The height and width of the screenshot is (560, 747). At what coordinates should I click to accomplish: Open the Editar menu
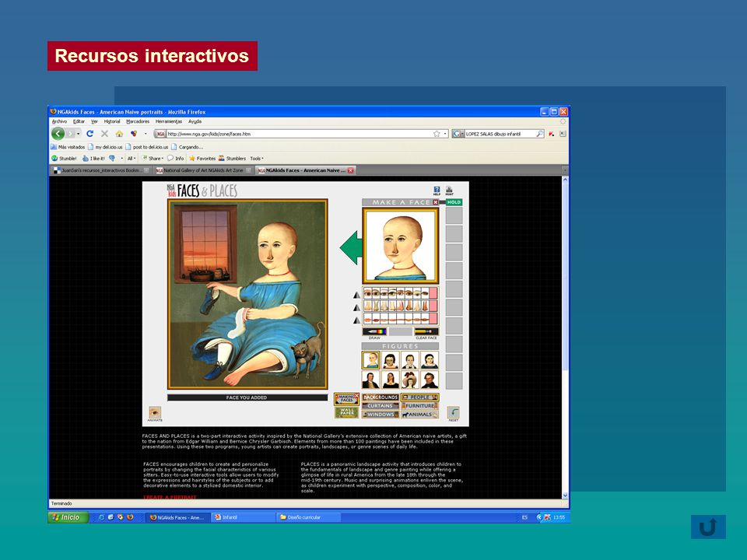(x=79, y=121)
